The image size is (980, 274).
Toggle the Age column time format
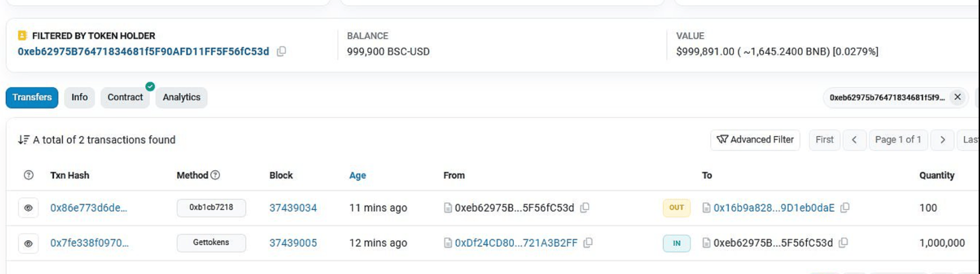point(357,175)
